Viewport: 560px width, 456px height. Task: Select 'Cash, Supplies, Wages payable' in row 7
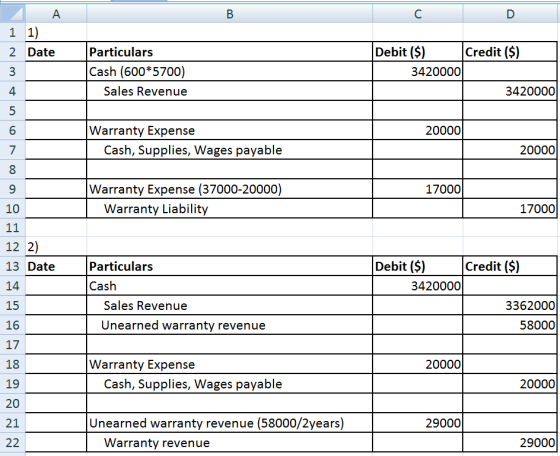(x=230, y=150)
